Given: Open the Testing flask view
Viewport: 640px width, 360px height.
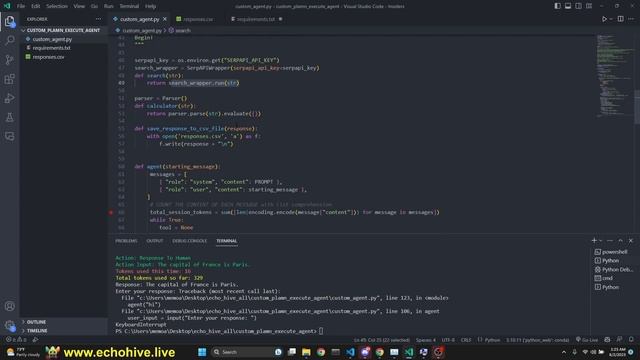Looking at the screenshot, I should click(x=9, y=117).
